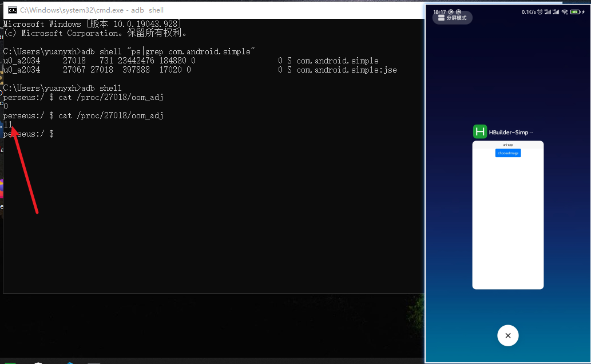
Task: Tap the 0.1K/s network speed indicator
Action: [x=529, y=12]
